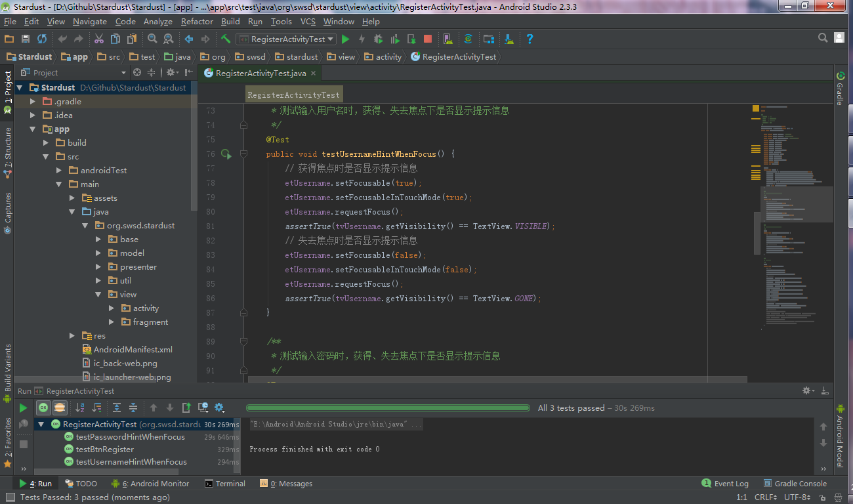The image size is (853, 504).
Task: Click the Find magnifier icon
Action: coord(152,39)
